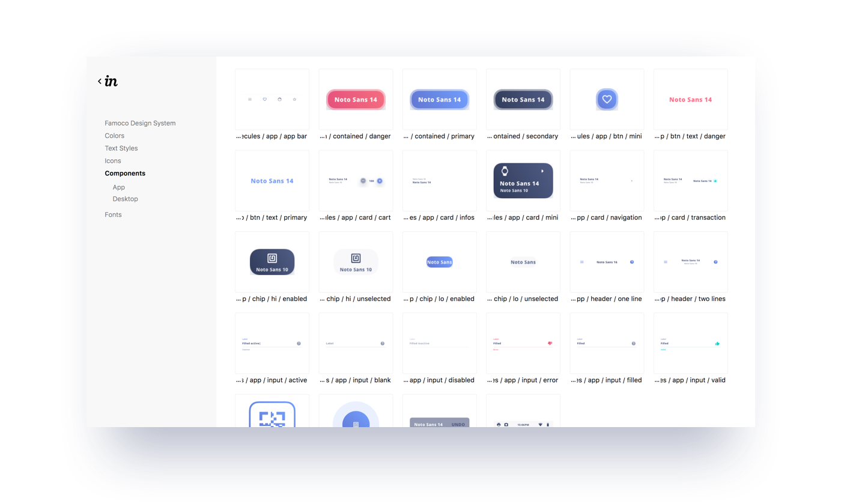841x504 pixels.
Task: Click the star icon in the app bar molecule
Action: (x=294, y=99)
